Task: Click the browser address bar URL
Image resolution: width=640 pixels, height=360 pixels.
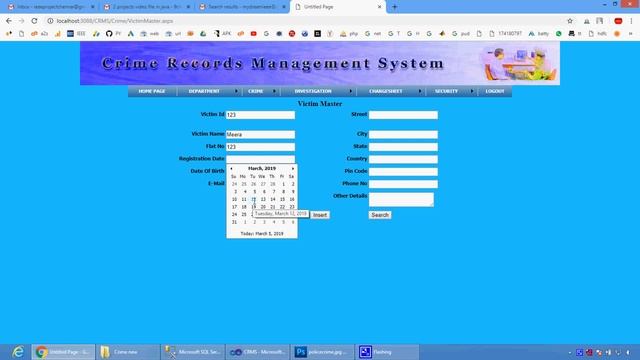Action: click(115, 21)
